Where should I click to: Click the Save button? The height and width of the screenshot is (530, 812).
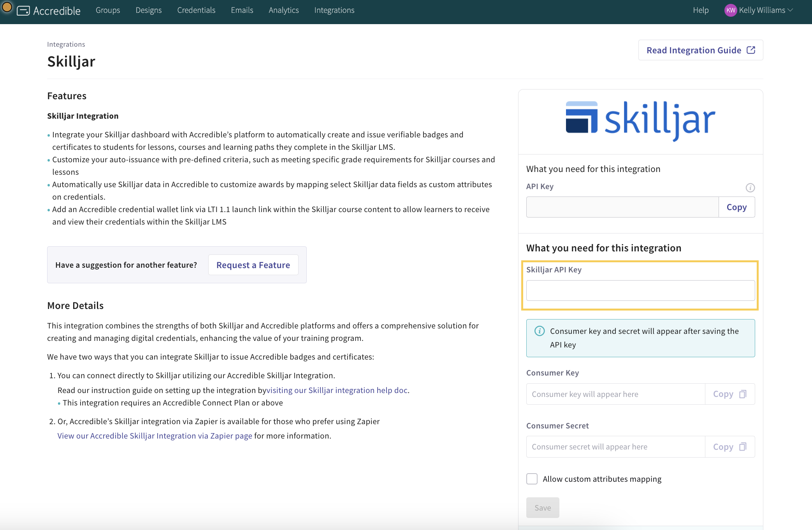point(542,507)
